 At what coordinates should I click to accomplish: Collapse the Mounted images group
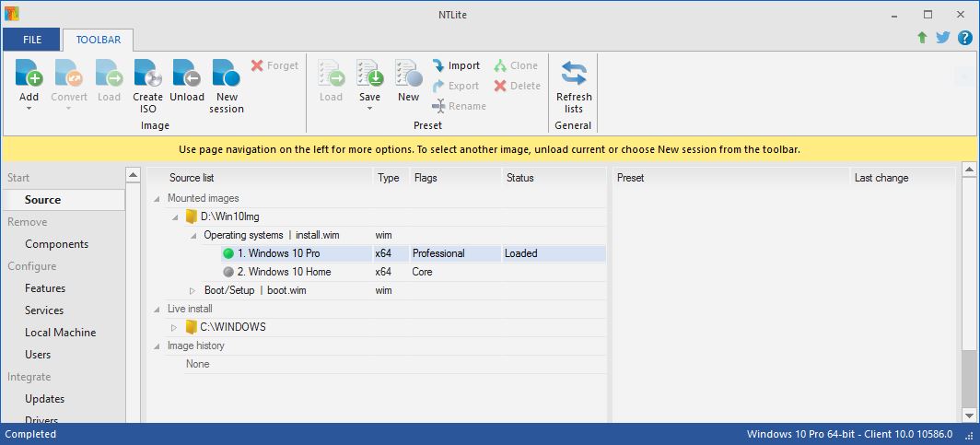pos(157,199)
